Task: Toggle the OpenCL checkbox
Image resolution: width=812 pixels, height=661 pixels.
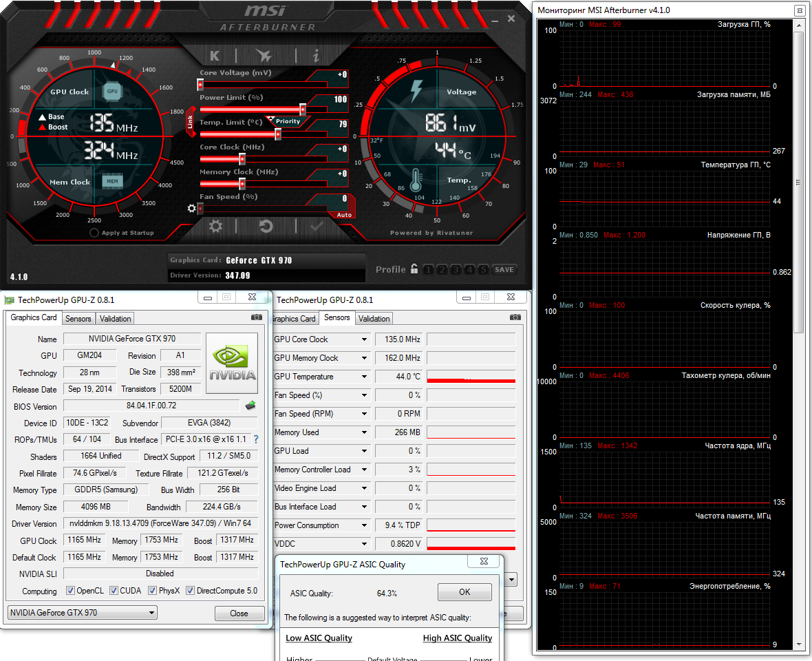Action: tap(70, 591)
